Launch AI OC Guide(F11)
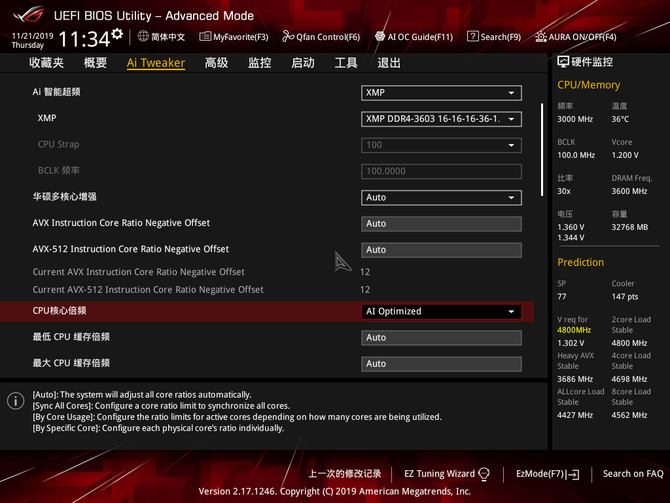Screen dimensions: 670x503 tap(381, 37)
